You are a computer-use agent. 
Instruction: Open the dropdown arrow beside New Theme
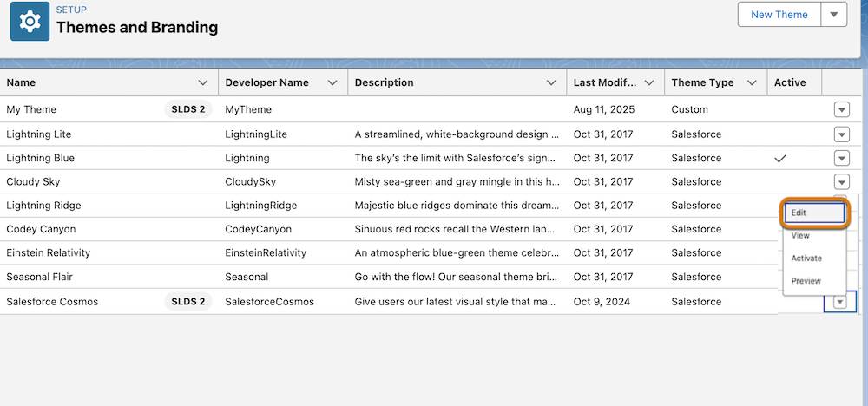(834, 15)
